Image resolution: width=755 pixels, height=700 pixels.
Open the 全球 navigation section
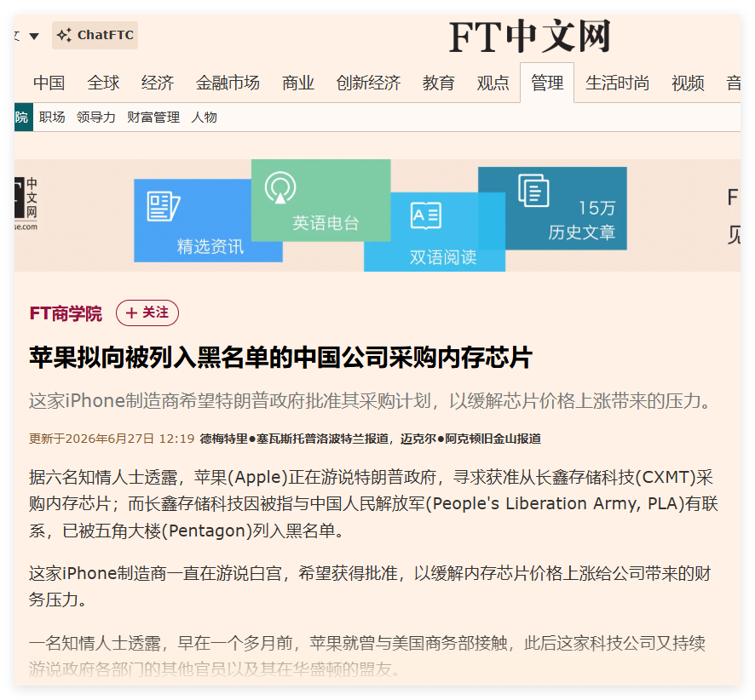(x=103, y=83)
